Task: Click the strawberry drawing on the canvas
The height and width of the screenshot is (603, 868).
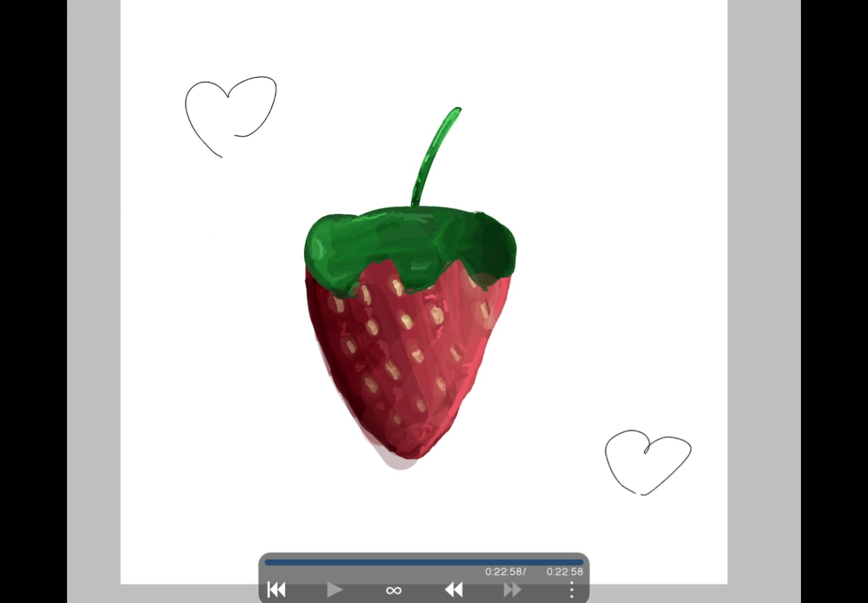Action: (410, 288)
